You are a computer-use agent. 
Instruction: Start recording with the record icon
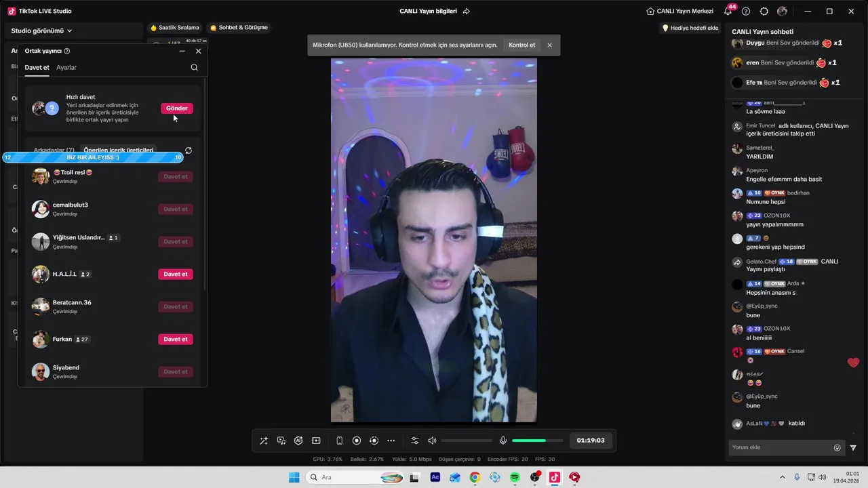357,441
